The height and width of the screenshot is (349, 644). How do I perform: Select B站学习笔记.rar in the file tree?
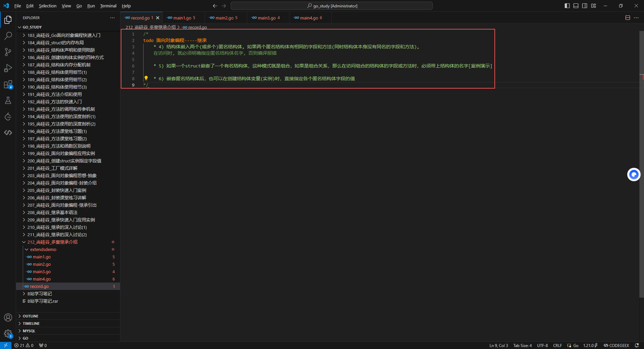pyautogui.click(x=68, y=301)
